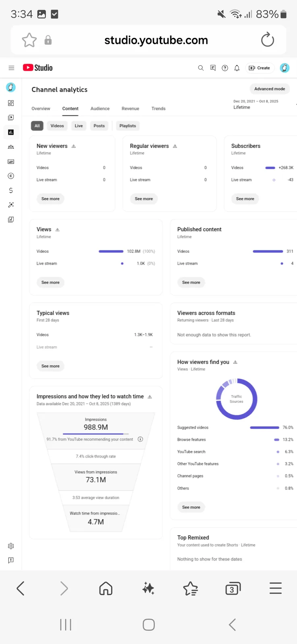The height and width of the screenshot is (644, 297).
Task: Open Earn dollar icon in sidebar
Action: click(11, 190)
